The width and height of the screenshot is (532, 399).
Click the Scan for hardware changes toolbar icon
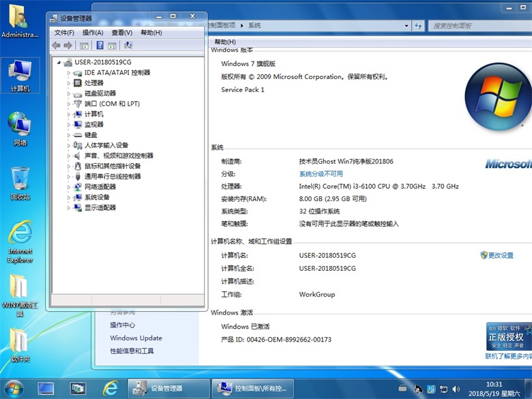tap(128, 46)
